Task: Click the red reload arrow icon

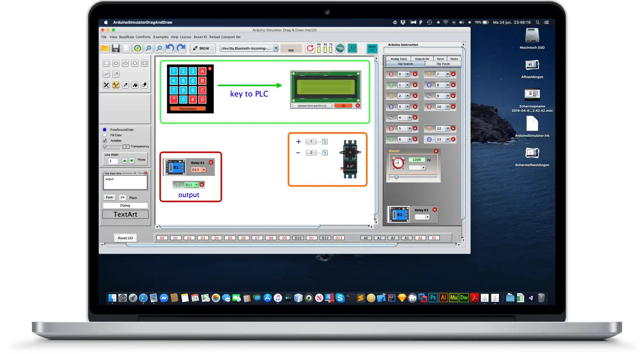Action: coord(310,48)
